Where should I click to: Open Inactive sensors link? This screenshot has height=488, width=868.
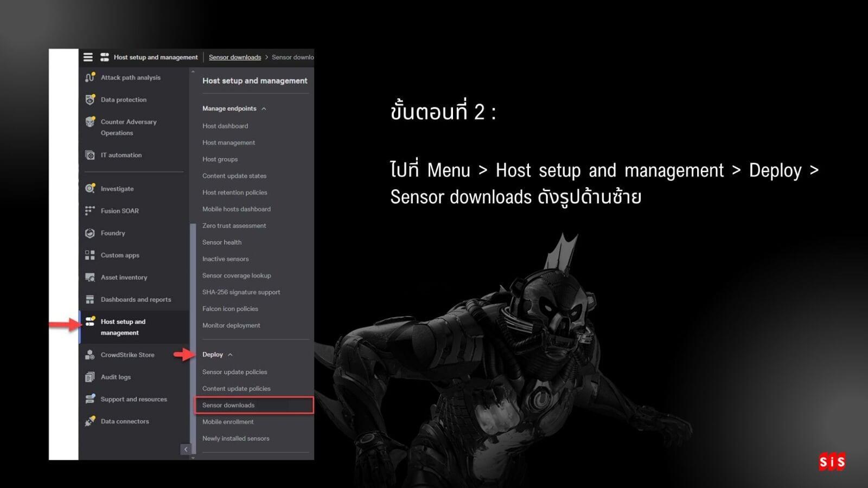pos(226,259)
